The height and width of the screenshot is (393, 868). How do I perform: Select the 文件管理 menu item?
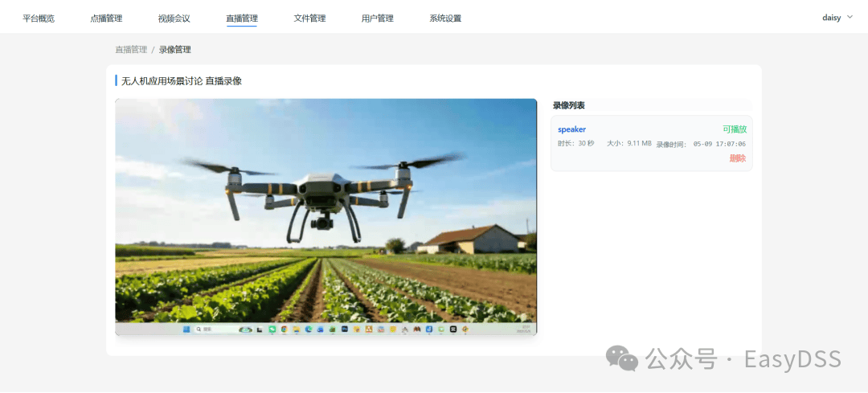click(309, 18)
